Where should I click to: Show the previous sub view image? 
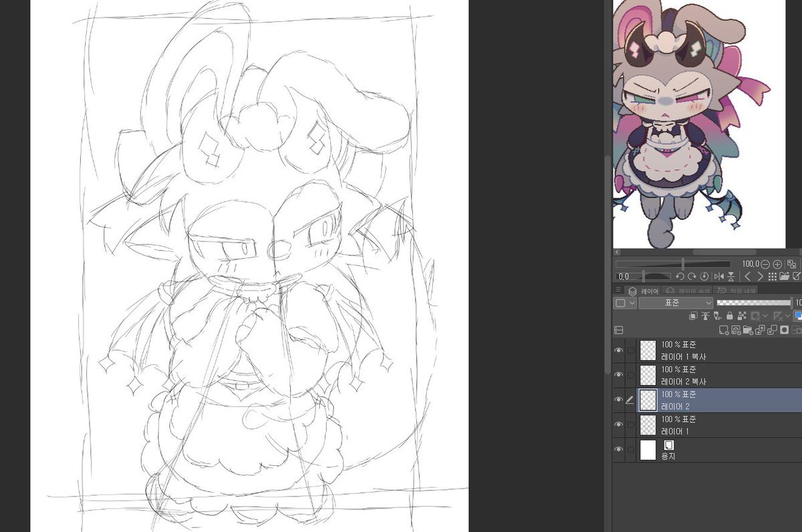748,276
